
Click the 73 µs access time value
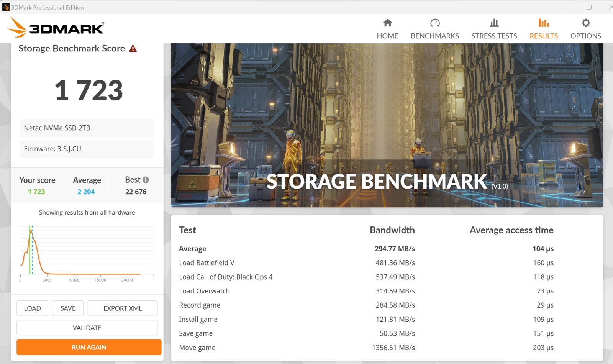545,291
